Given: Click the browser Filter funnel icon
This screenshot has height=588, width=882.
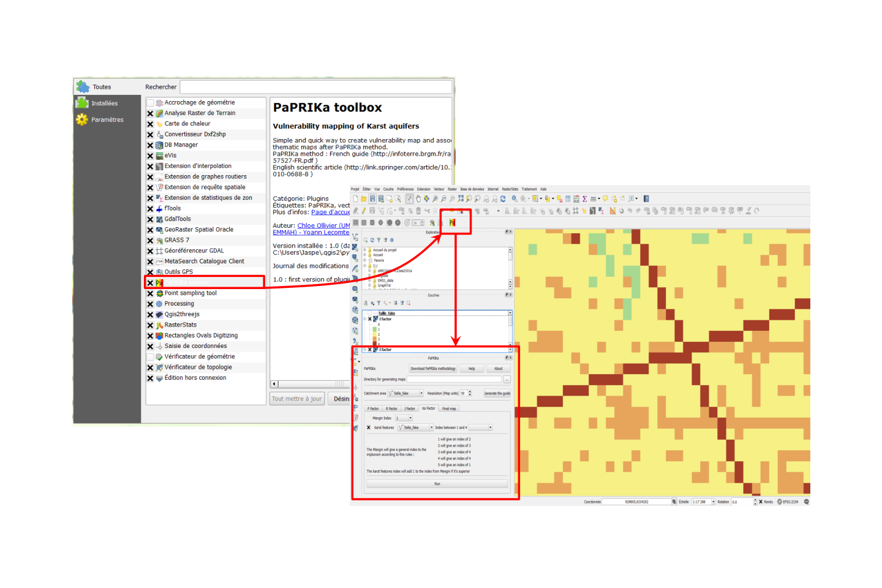Looking at the screenshot, I should coord(379,240).
